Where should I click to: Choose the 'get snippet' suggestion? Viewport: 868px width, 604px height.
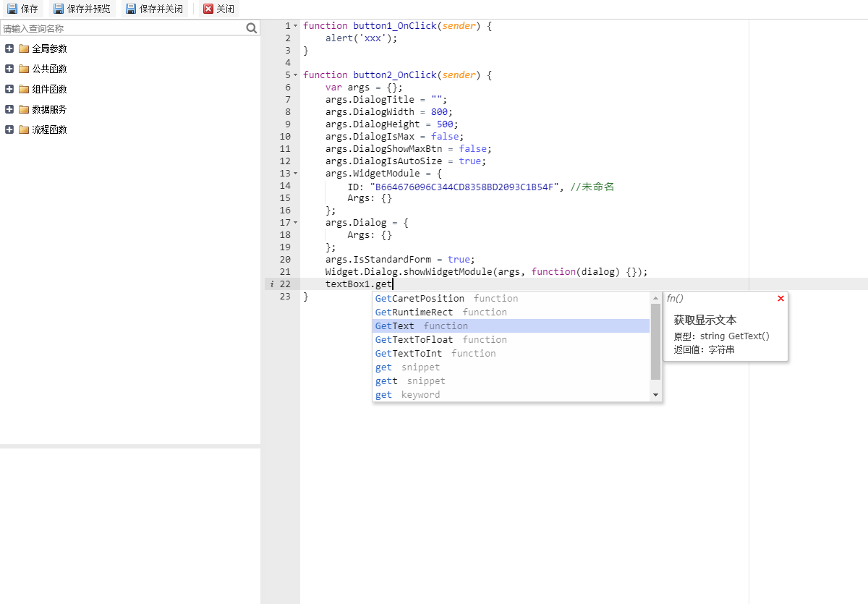click(x=511, y=367)
